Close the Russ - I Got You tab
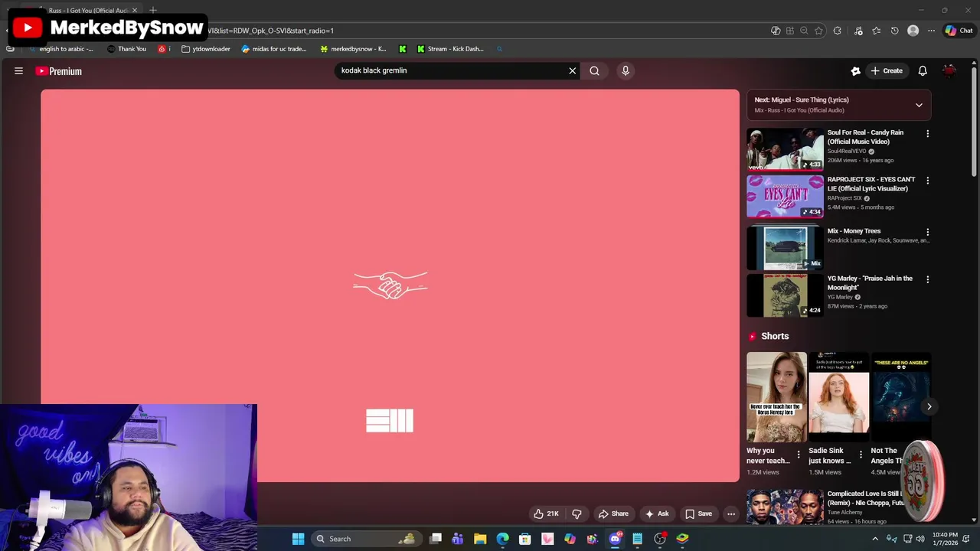Image resolution: width=980 pixels, height=551 pixels. coord(135,10)
